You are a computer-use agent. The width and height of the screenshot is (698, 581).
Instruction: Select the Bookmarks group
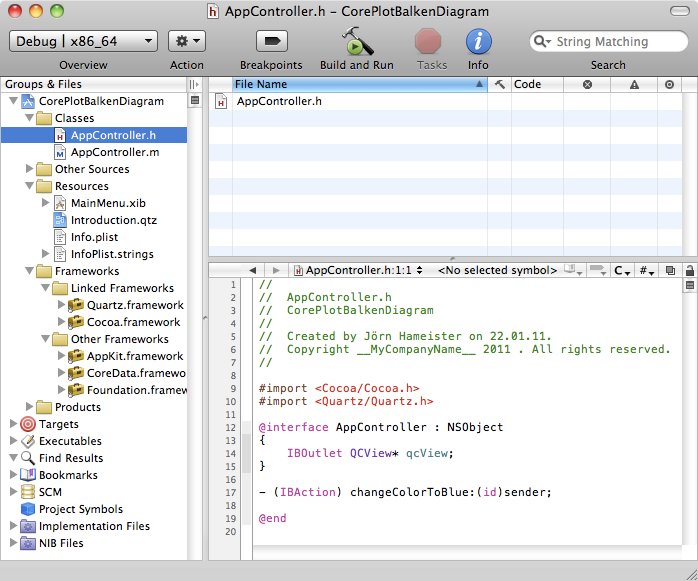[69, 475]
